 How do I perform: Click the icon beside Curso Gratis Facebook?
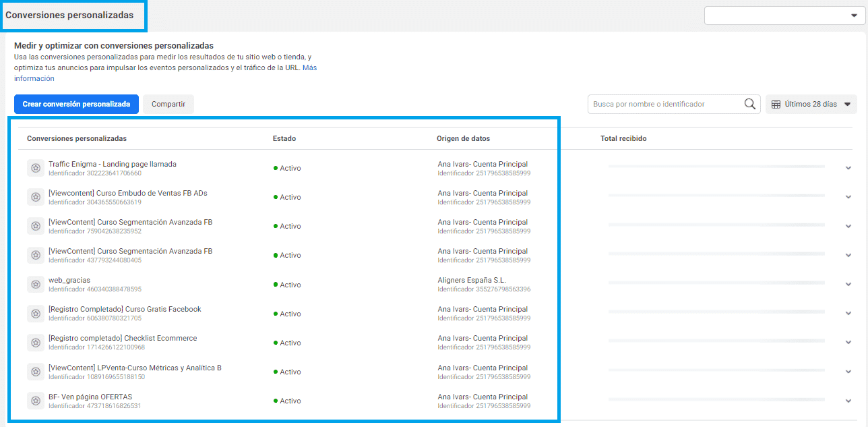tap(36, 314)
